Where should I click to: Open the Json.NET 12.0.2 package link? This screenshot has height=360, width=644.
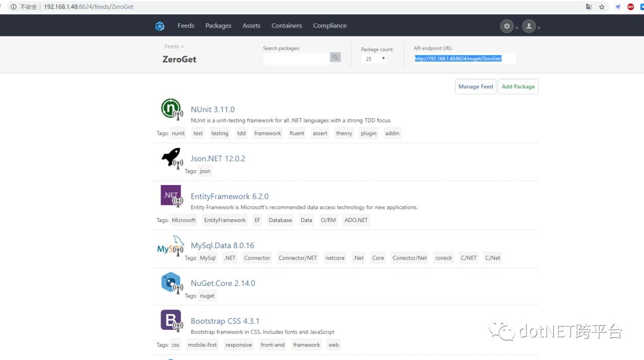(218, 158)
